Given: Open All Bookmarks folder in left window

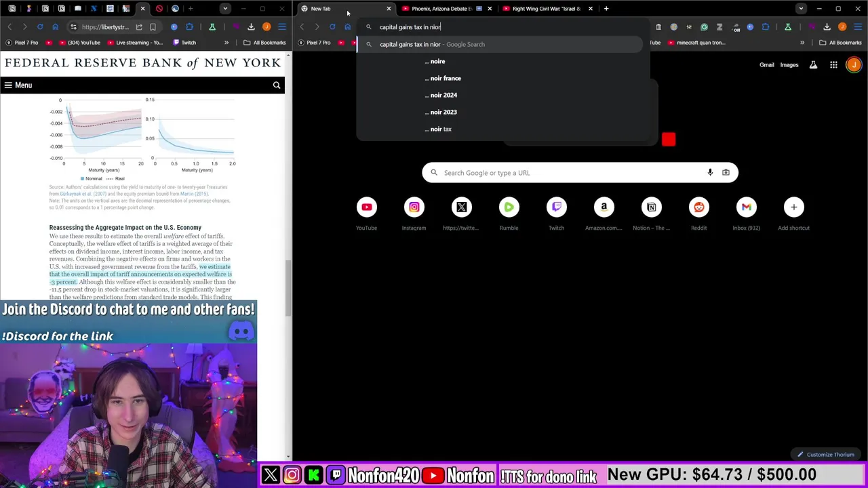Looking at the screenshot, I should click(x=264, y=43).
